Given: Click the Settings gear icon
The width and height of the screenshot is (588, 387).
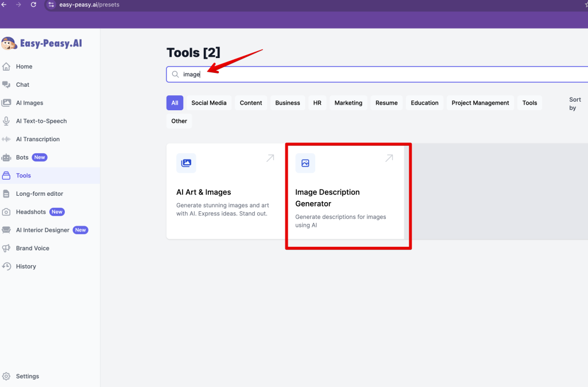Looking at the screenshot, I should click(x=6, y=377).
